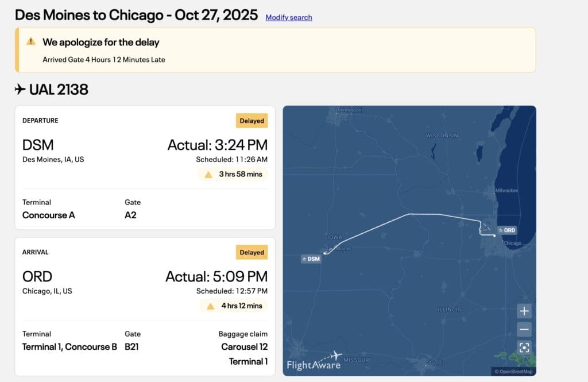Image resolution: width=588 pixels, height=382 pixels.
Task: Select the ORD airport marker on the map
Action: coord(506,230)
